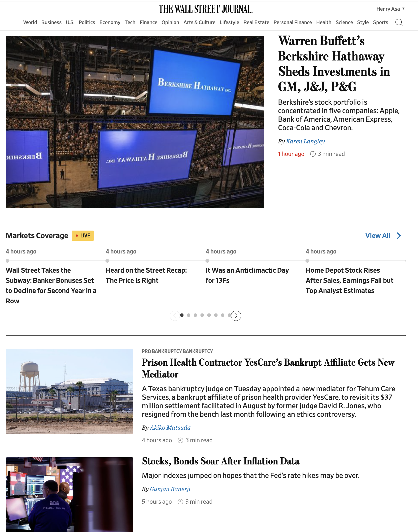Open the U.S. section
The image size is (418, 532).
[70, 22]
